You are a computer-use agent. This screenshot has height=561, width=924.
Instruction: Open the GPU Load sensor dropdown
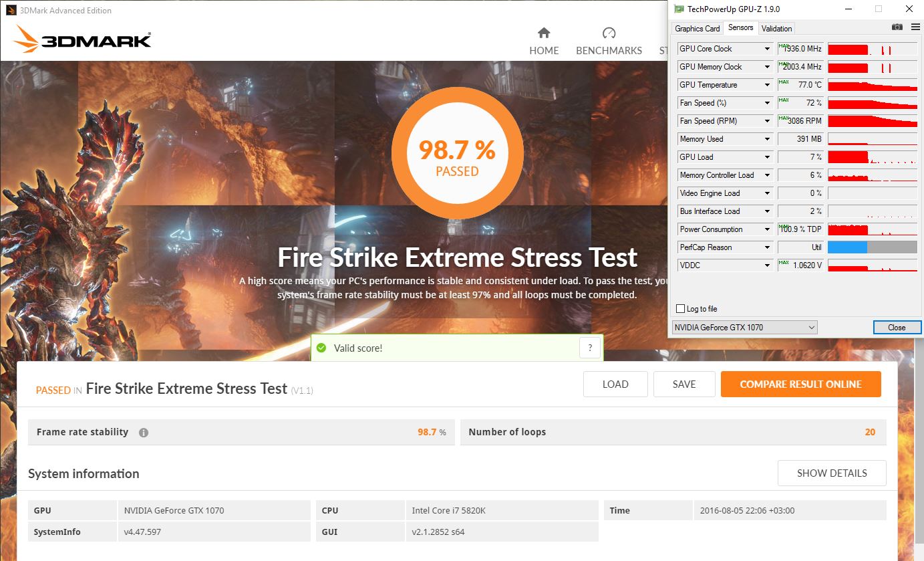click(767, 157)
